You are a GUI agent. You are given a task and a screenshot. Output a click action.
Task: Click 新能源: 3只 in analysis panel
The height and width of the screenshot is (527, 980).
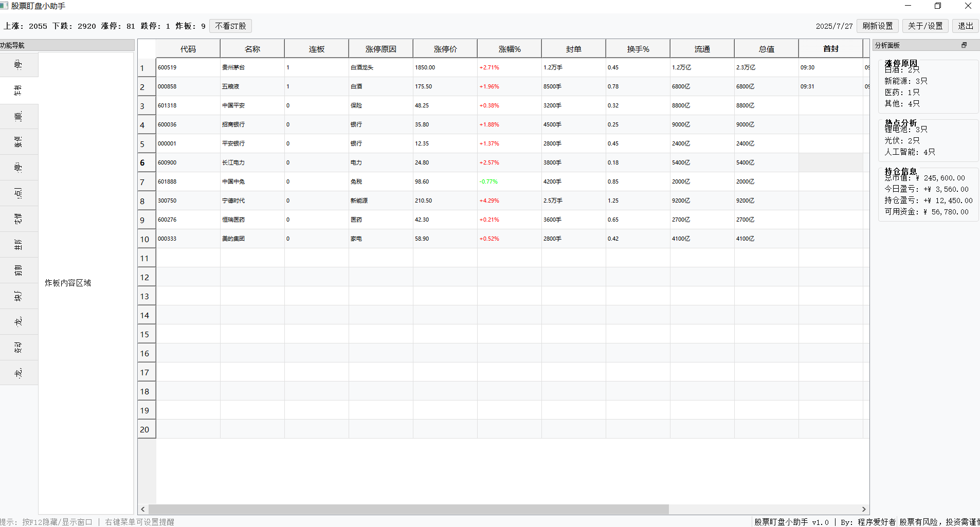coord(906,81)
